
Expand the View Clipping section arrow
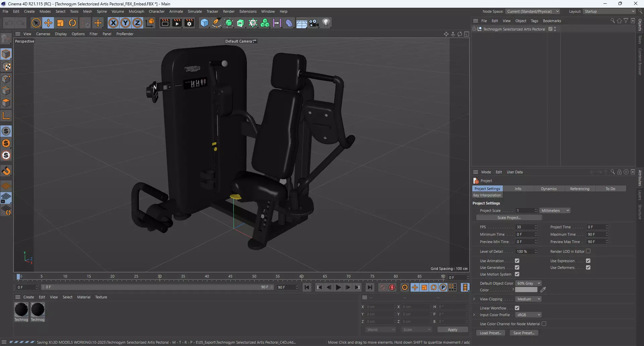click(474, 299)
